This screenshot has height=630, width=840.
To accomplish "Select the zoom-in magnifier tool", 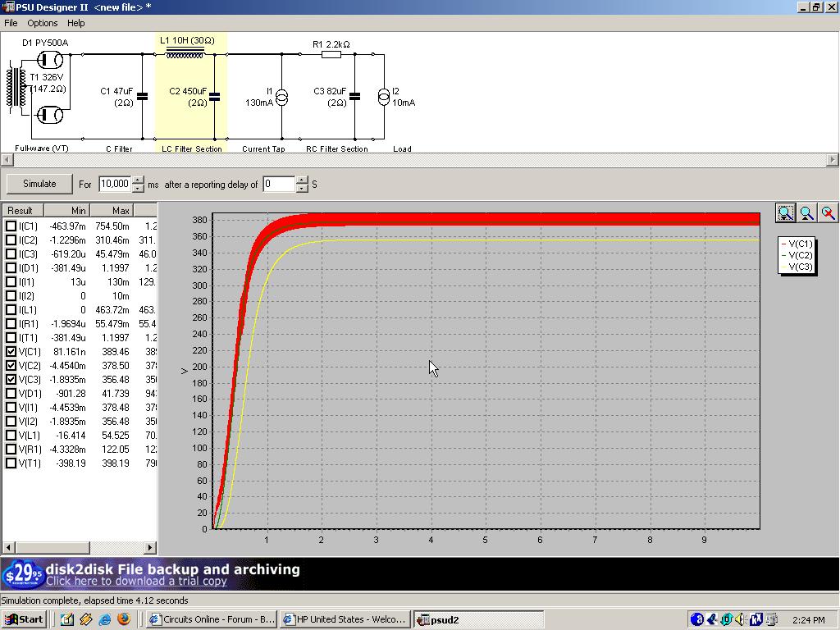I will [x=785, y=213].
